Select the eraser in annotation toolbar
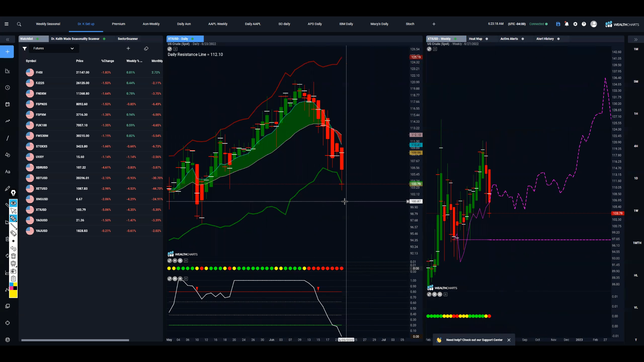The image size is (644, 362). pos(13,233)
